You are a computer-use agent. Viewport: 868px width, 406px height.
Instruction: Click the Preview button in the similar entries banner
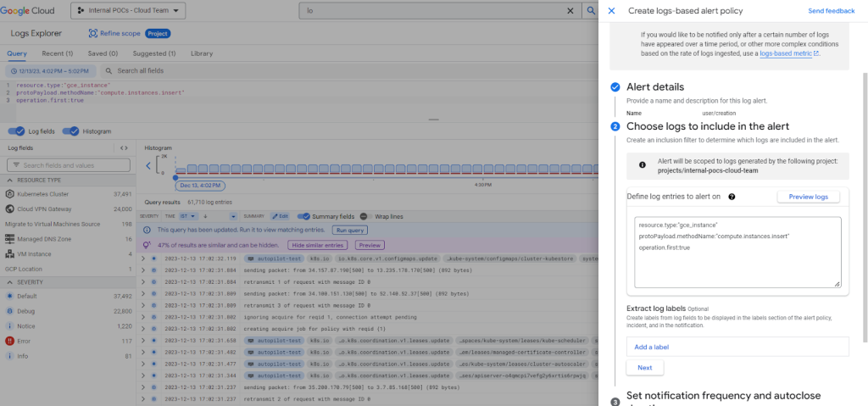pos(370,245)
